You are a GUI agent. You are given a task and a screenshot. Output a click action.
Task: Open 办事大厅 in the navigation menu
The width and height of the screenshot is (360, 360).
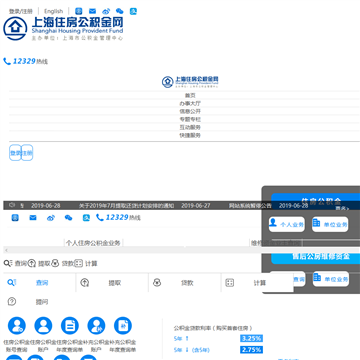pyautogui.click(x=190, y=103)
